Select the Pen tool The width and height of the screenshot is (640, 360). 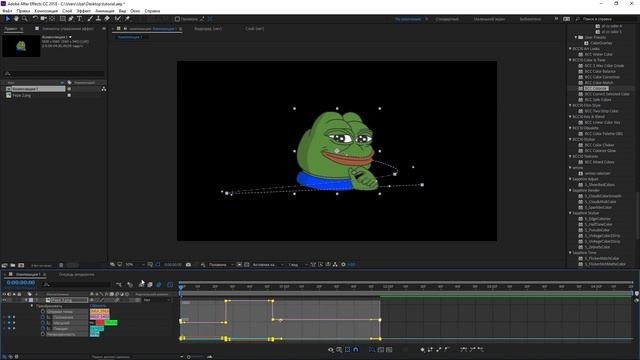click(71, 19)
